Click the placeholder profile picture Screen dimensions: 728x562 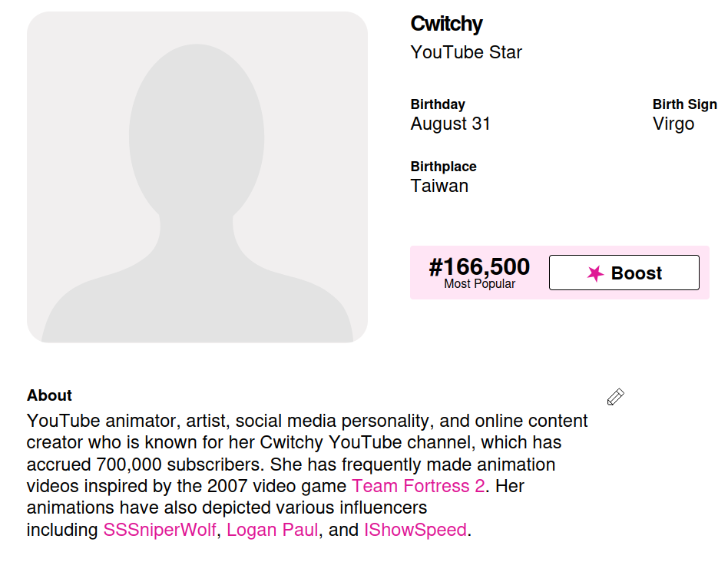pos(197,177)
